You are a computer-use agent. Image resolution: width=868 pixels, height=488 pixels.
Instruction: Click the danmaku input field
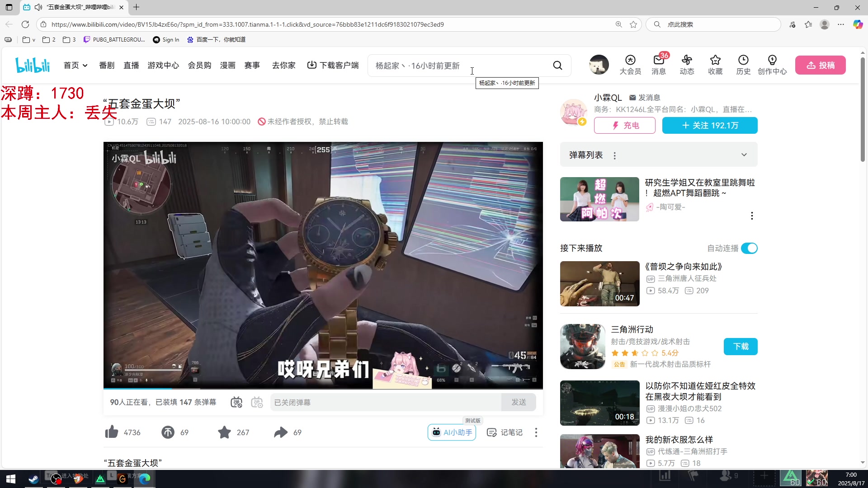(x=386, y=402)
